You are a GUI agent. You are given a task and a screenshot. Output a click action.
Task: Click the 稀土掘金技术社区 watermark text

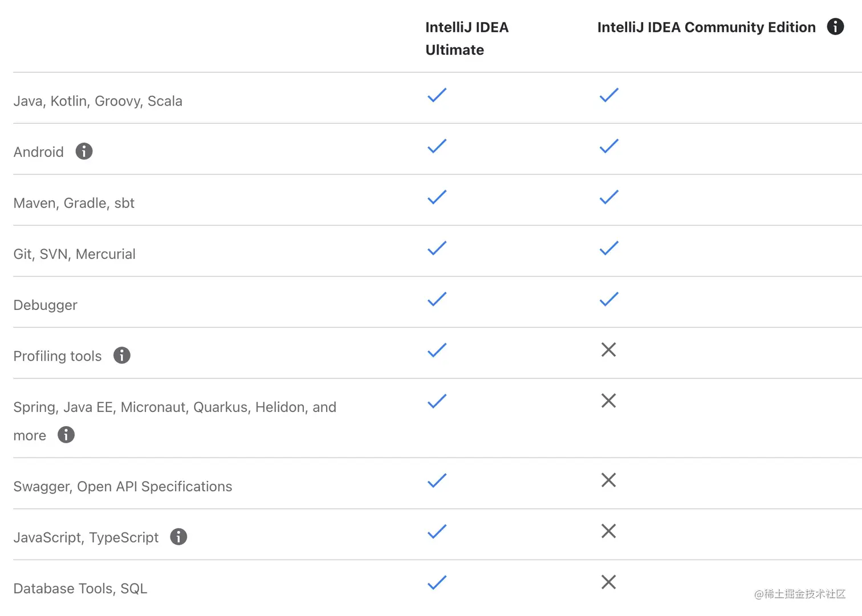coord(800,594)
